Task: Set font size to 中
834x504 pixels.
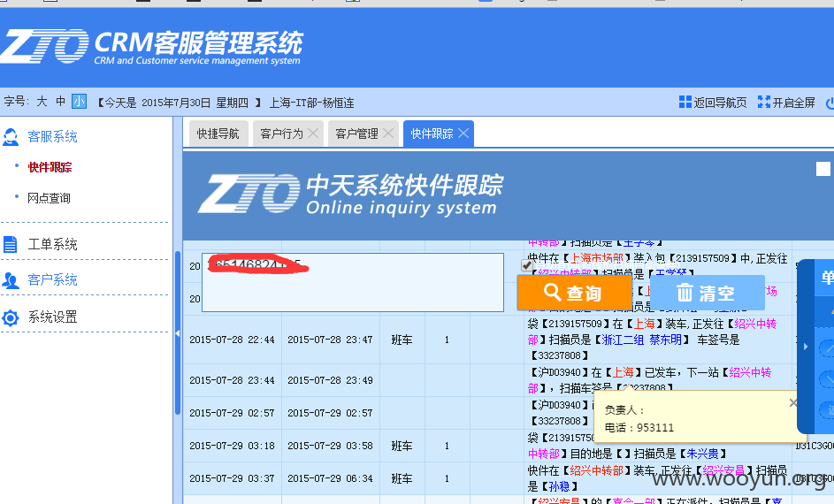Action: pos(61,102)
